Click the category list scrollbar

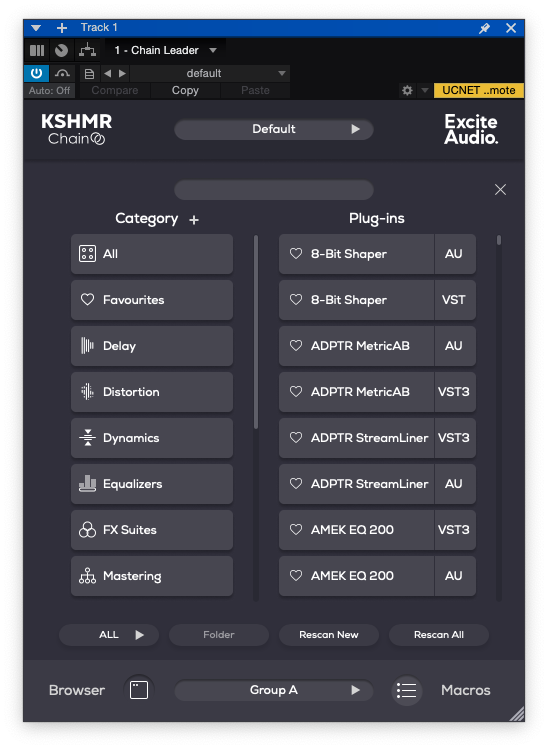point(256,332)
